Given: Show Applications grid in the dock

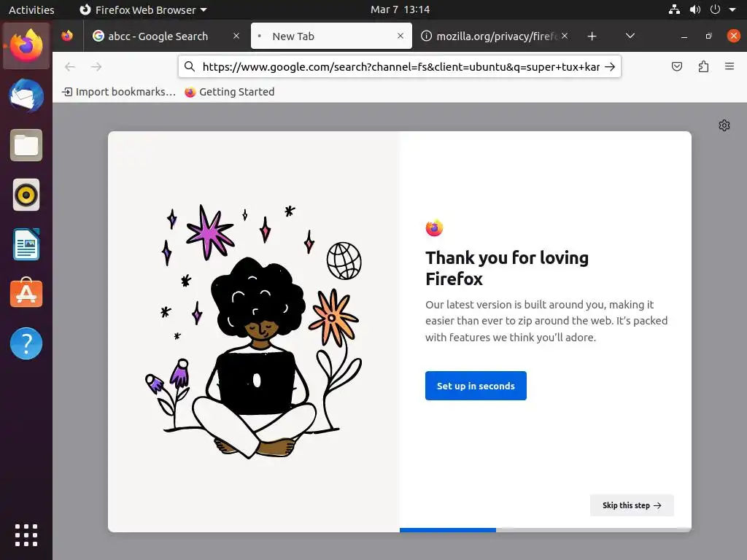Looking at the screenshot, I should (26, 535).
